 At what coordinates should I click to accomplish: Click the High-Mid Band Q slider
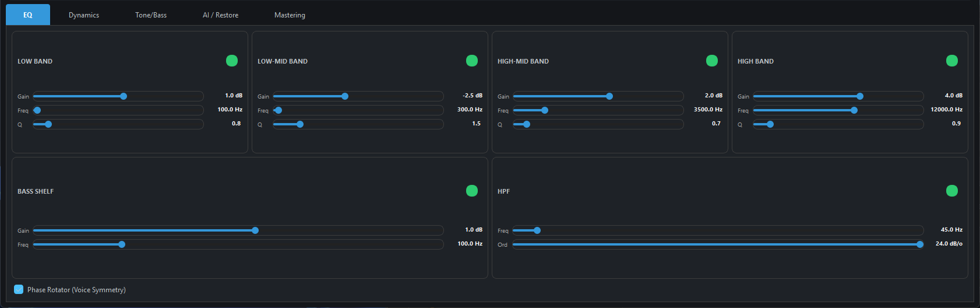(x=598, y=124)
